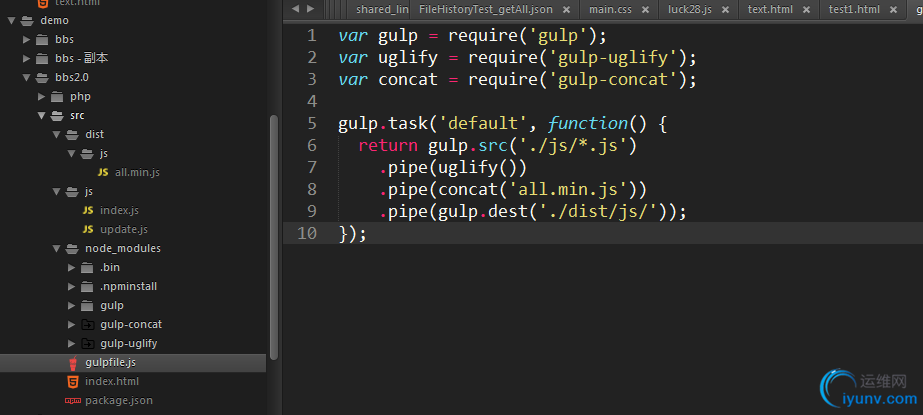
Task: Open package.json in the sidebar
Action: click(119, 400)
